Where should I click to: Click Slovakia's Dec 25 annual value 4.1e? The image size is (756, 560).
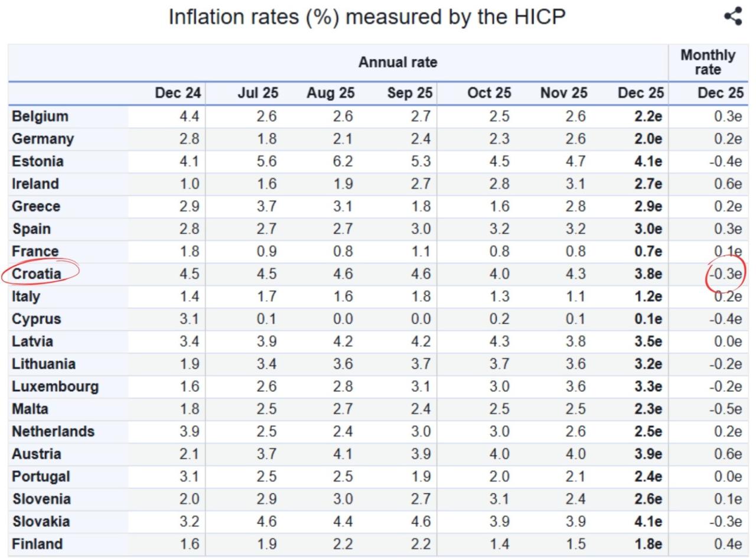648,522
